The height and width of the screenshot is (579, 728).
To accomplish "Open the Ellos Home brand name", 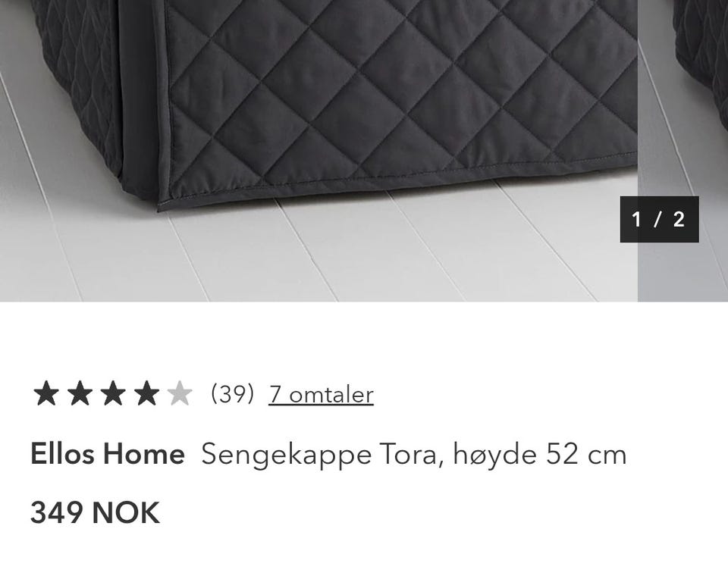I will click(108, 454).
